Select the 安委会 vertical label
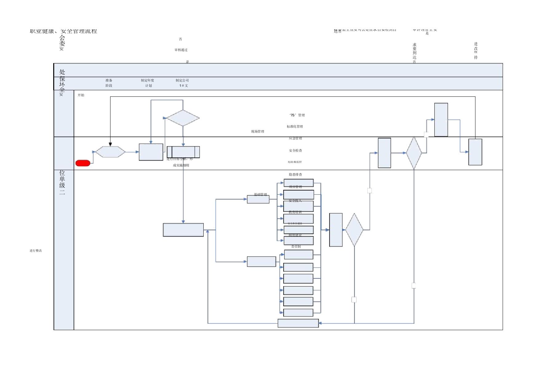 (62, 42)
